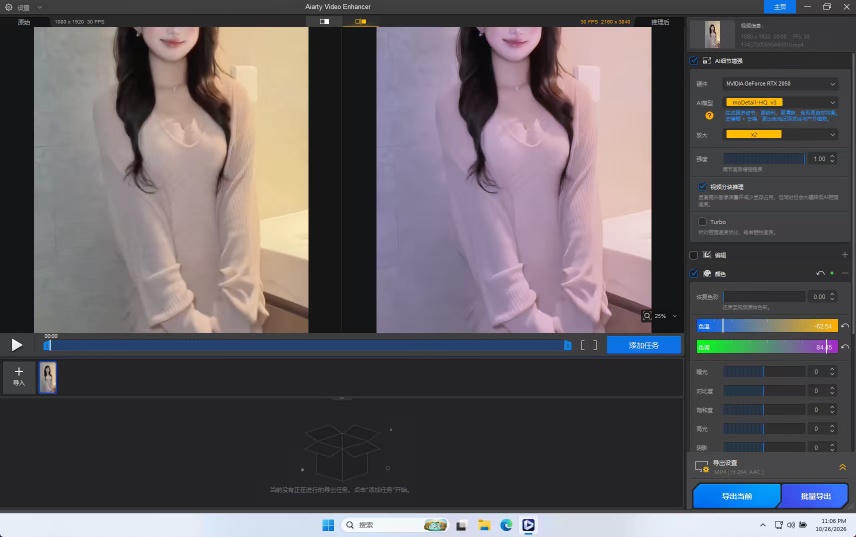Viewport: 856px width, 537px height.
Task: Open the x2 upscale factor dropdown
Action: tap(780, 134)
